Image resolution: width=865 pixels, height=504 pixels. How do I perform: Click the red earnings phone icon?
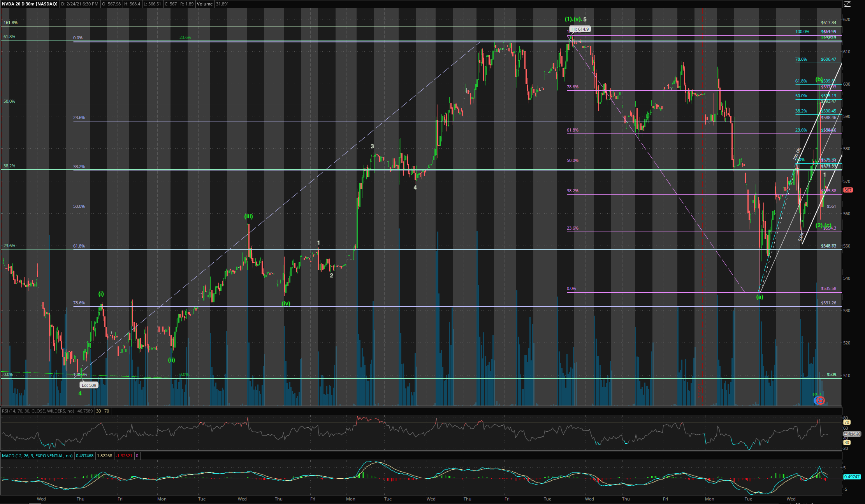[x=820, y=400]
